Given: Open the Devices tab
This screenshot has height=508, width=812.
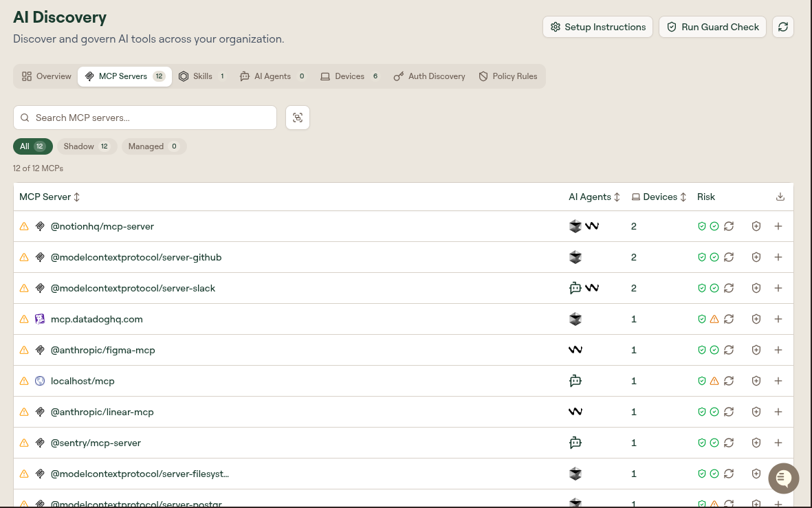Looking at the screenshot, I should [349, 76].
